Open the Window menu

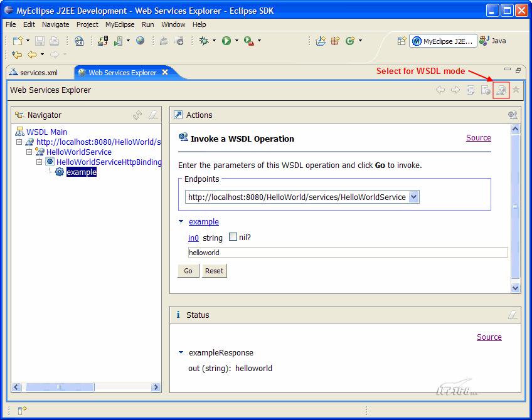[173, 24]
